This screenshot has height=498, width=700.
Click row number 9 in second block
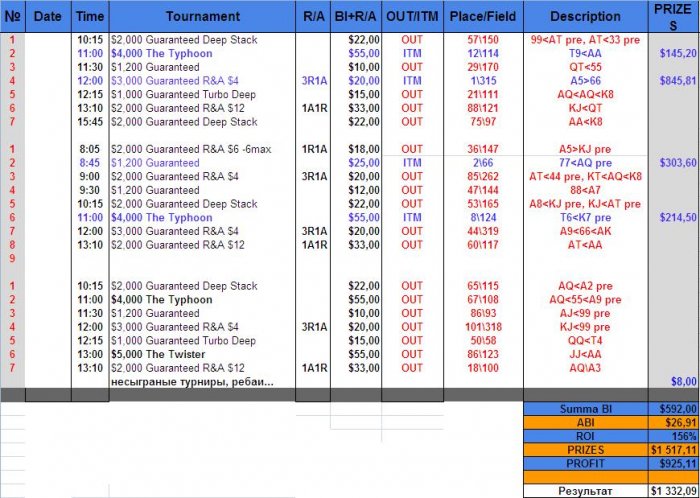(x=12, y=258)
